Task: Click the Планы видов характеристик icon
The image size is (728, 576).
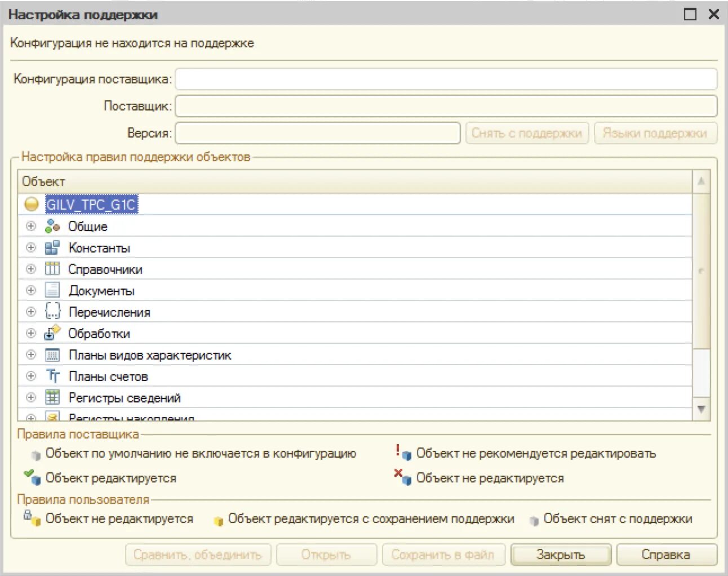Action: tap(52, 355)
